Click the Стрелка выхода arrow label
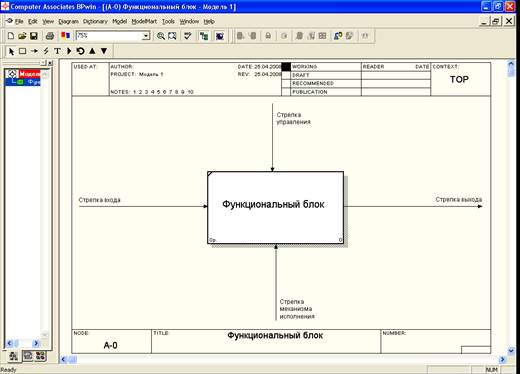 click(x=459, y=199)
